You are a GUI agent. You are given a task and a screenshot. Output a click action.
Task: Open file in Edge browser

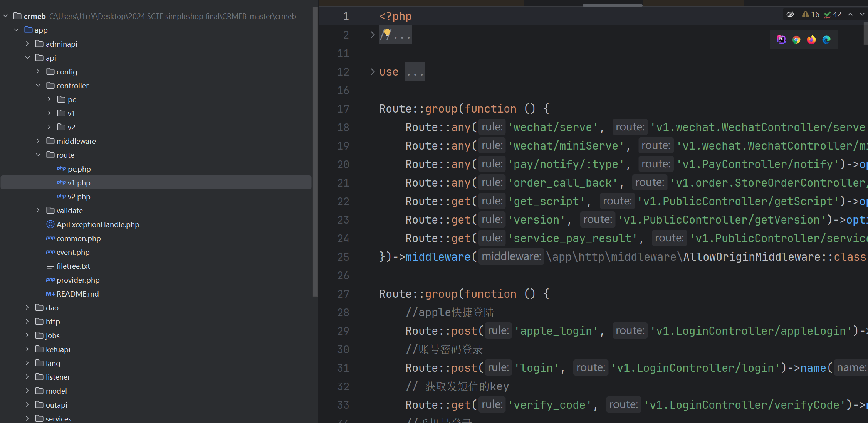pyautogui.click(x=826, y=40)
